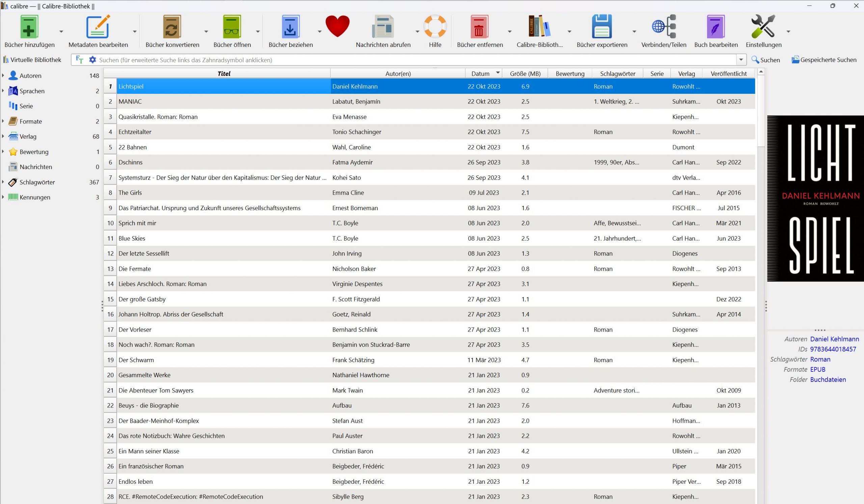The width and height of the screenshot is (864, 504).
Task: Open Buchdateien folder link
Action: pyautogui.click(x=828, y=379)
